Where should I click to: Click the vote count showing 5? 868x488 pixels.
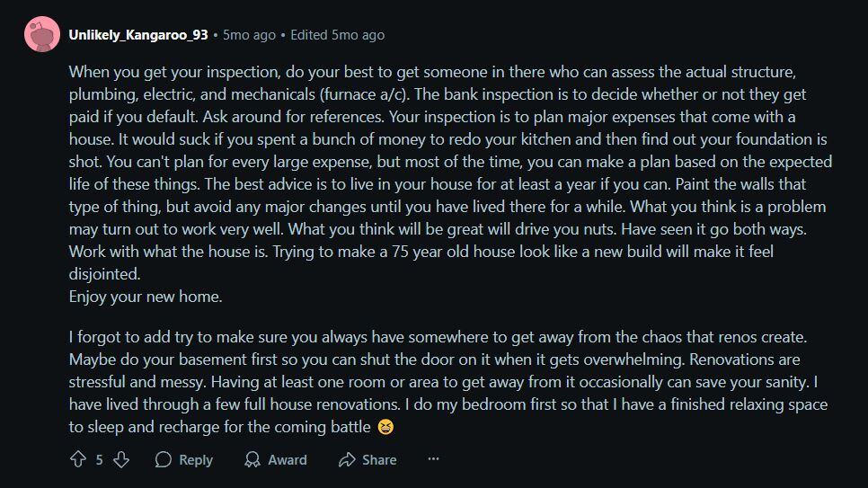(x=99, y=460)
